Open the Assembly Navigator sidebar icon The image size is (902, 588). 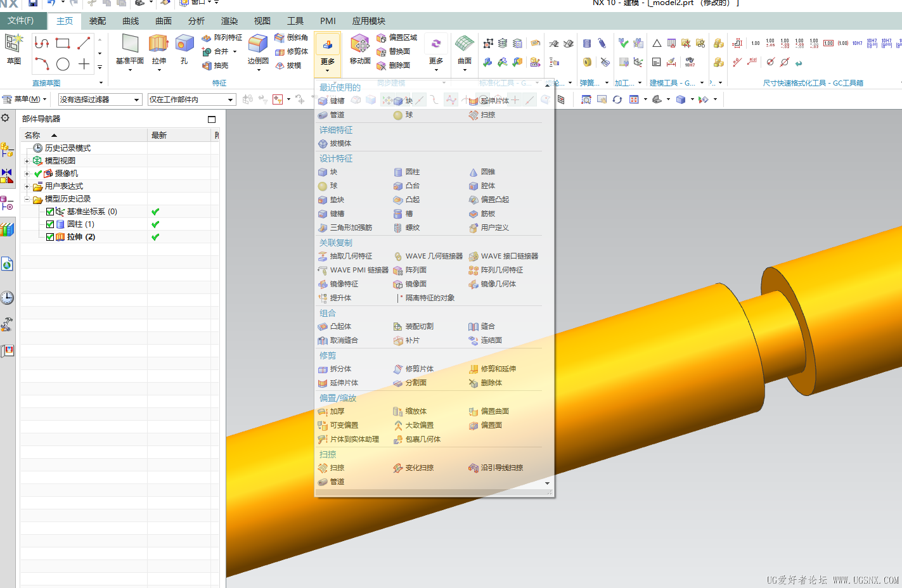point(7,150)
